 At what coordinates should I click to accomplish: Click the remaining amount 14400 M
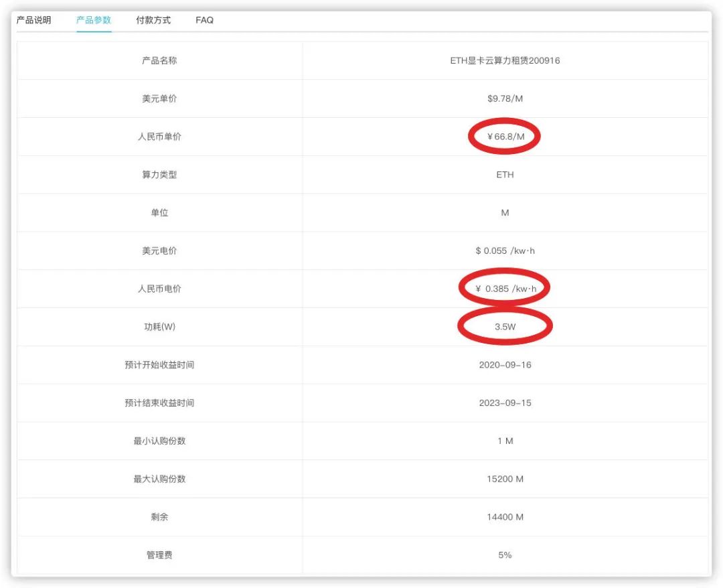(x=505, y=517)
